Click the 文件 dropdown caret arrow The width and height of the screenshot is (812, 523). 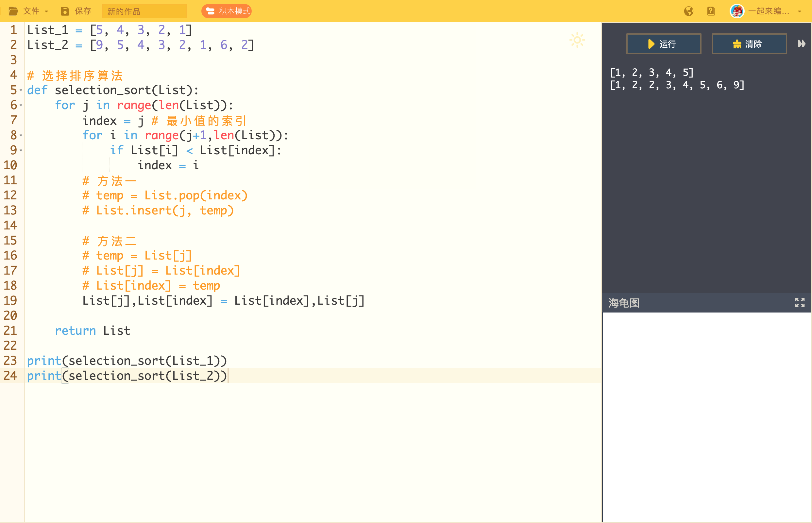coord(46,11)
